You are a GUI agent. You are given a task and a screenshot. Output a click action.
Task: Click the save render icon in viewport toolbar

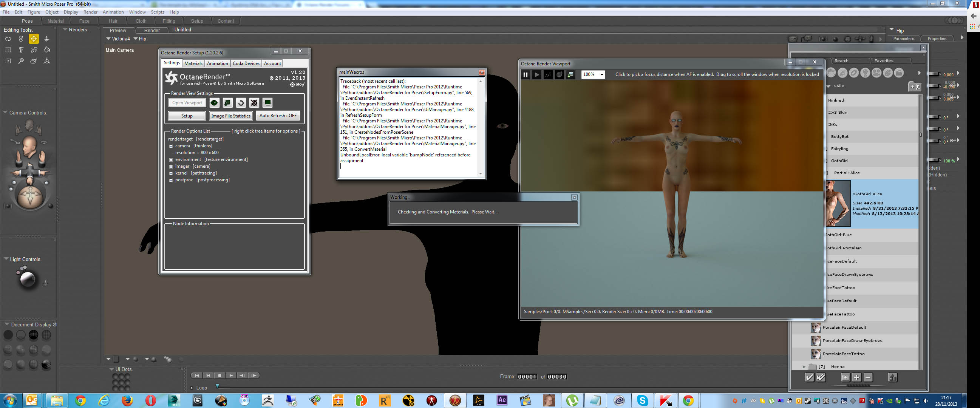tap(570, 74)
